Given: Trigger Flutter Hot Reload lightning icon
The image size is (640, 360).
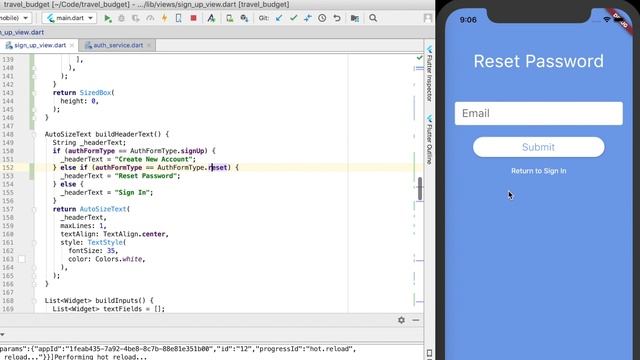Looking at the screenshot, I should [x=164, y=18].
